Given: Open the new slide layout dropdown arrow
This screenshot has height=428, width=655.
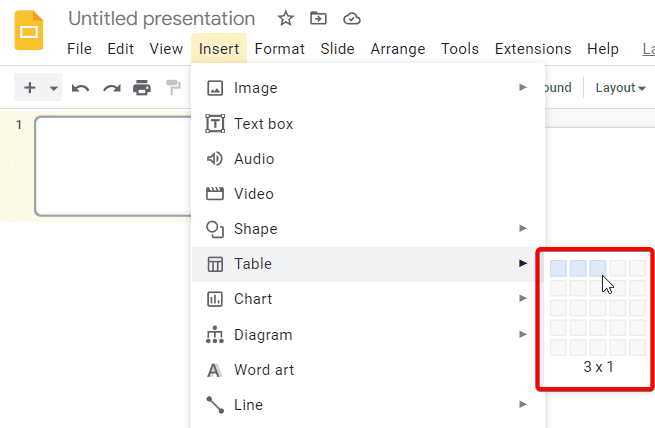Looking at the screenshot, I should (53, 88).
